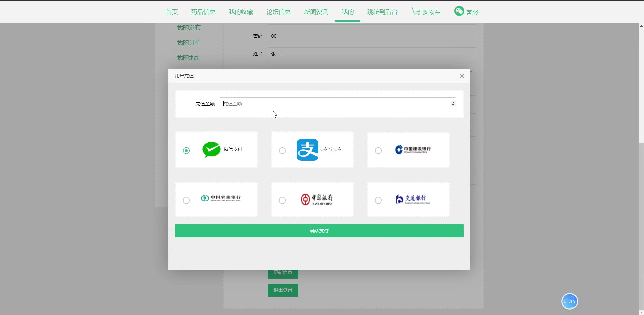Click the 姓名 field showing 张三
Image resolution: width=644 pixels, height=315 pixels.
372,54
